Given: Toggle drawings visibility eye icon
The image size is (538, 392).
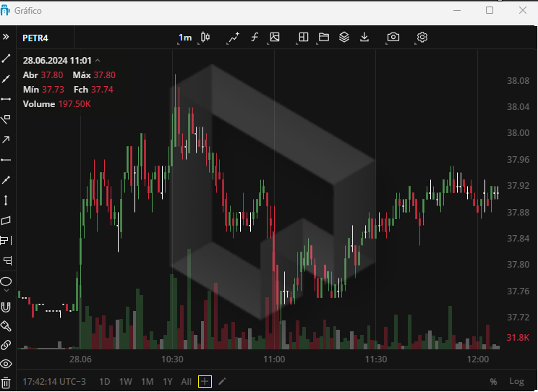Looking at the screenshot, I should pyautogui.click(x=6, y=364).
